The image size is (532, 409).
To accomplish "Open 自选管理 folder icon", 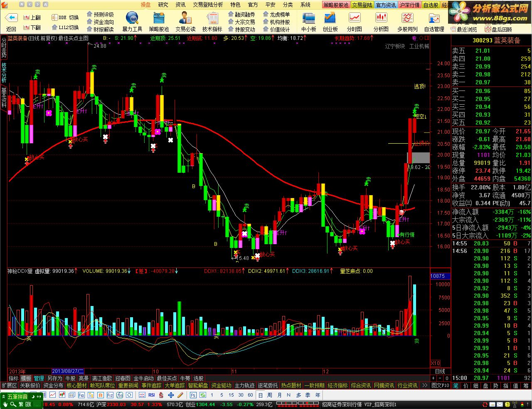I will (434, 18).
